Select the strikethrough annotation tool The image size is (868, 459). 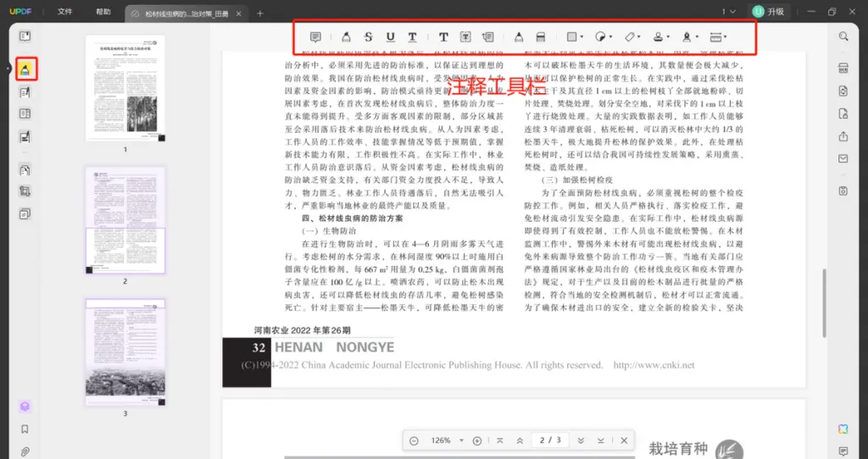click(x=368, y=37)
